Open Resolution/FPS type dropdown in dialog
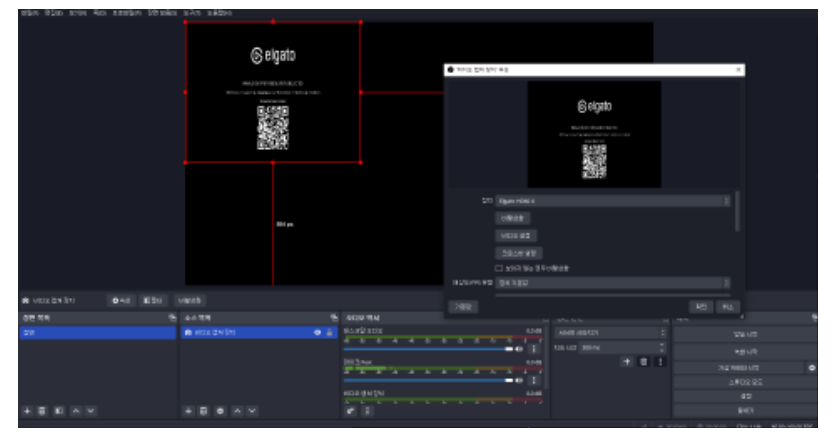The width and height of the screenshot is (835, 437). click(612, 283)
